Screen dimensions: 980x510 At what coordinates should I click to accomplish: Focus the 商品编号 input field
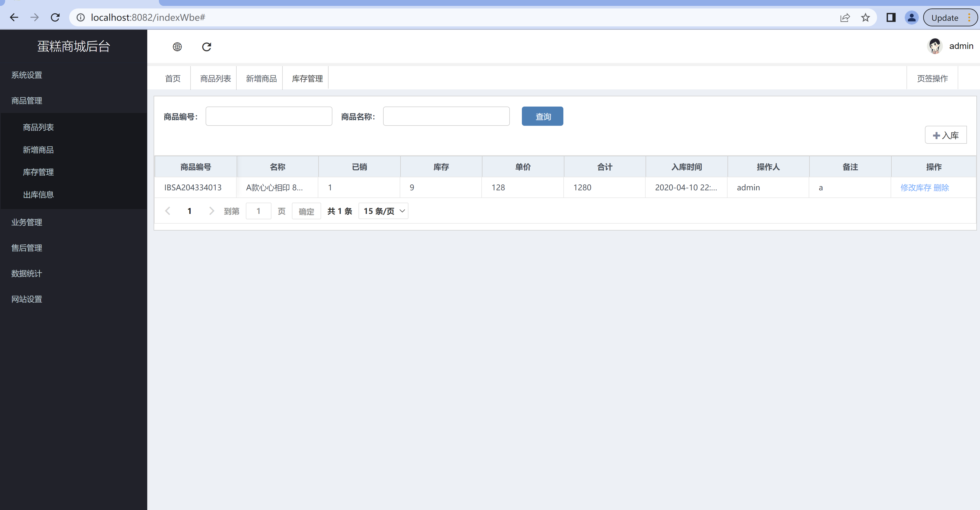(269, 116)
